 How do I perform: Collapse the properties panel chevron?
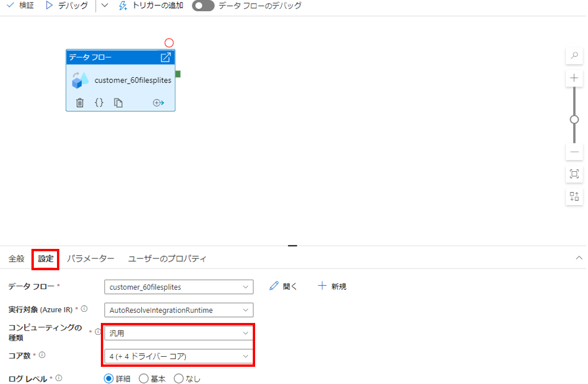[579, 258]
